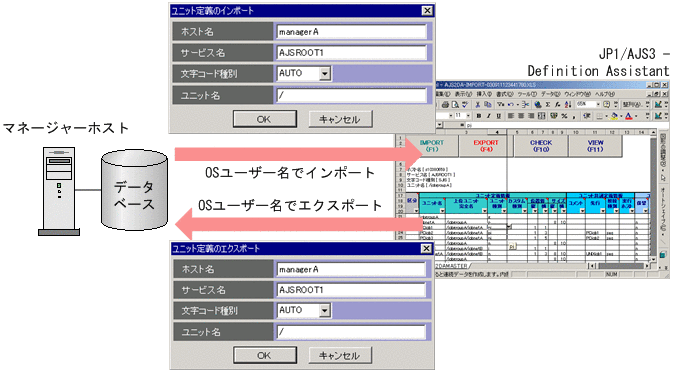The width and height of the screenshot is (680, 373).
Task: Open filter dropdown for 区分 column
Action: click(416, 211)
